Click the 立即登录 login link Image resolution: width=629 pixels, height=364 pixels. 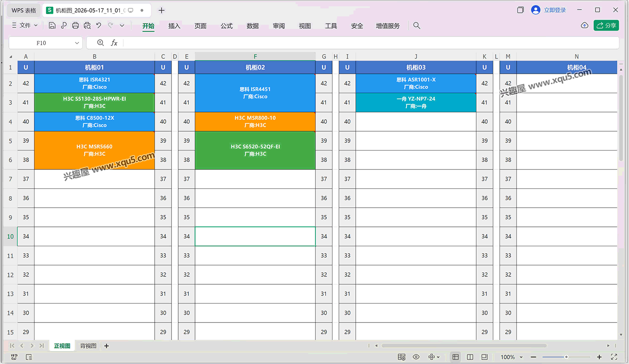555,10
